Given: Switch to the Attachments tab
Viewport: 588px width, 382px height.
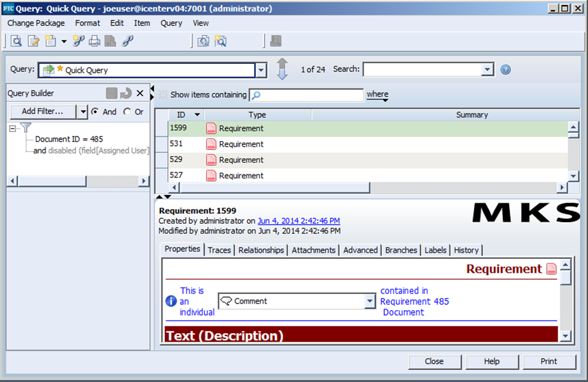Looking at the screenshot, I should click(314, 250).
